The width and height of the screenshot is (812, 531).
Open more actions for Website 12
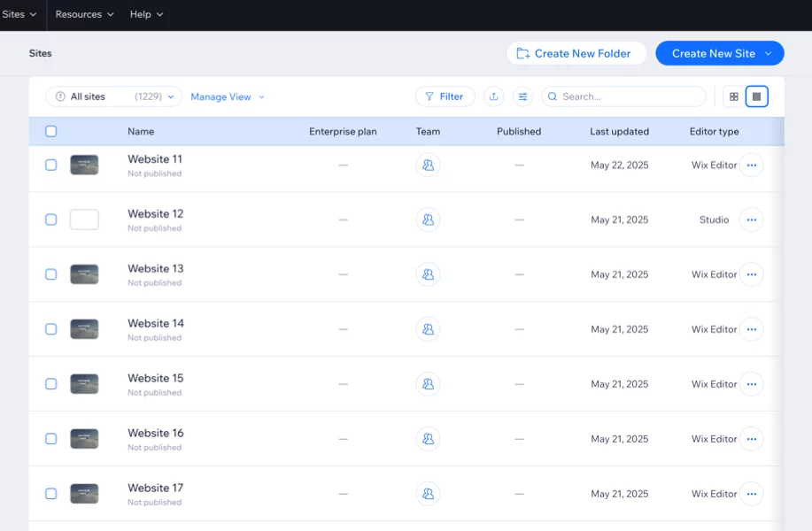751,220
